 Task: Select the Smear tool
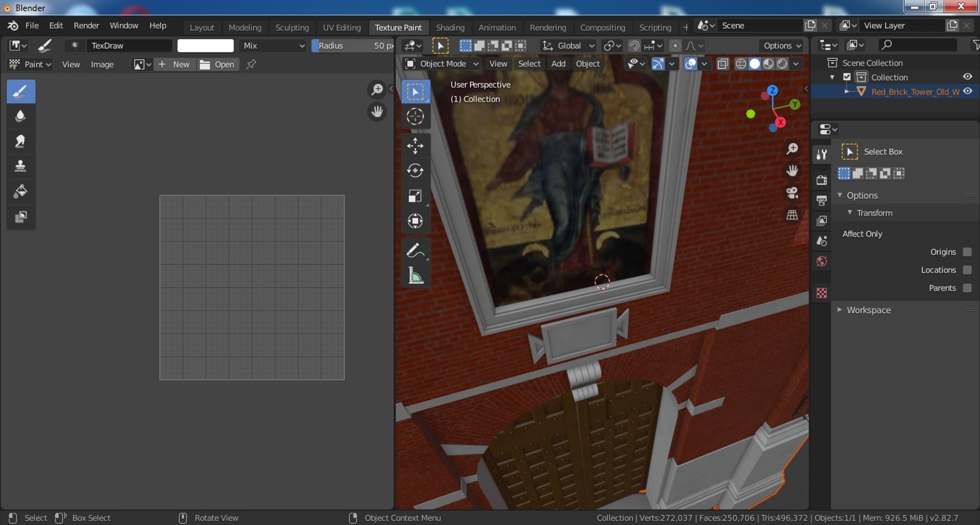click(x=21, y=141)
